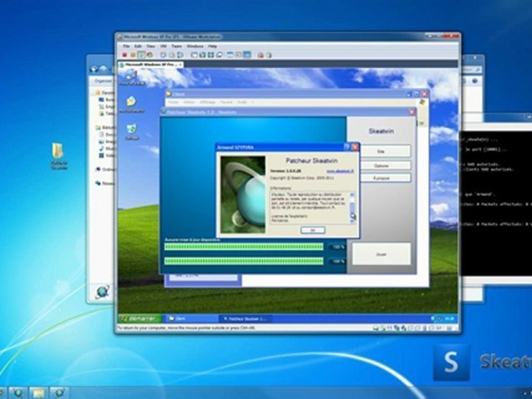This screenshot has width=532, height=399.
Task: Click the back arrow in Explorer window
Action: (x=94, y=69)
